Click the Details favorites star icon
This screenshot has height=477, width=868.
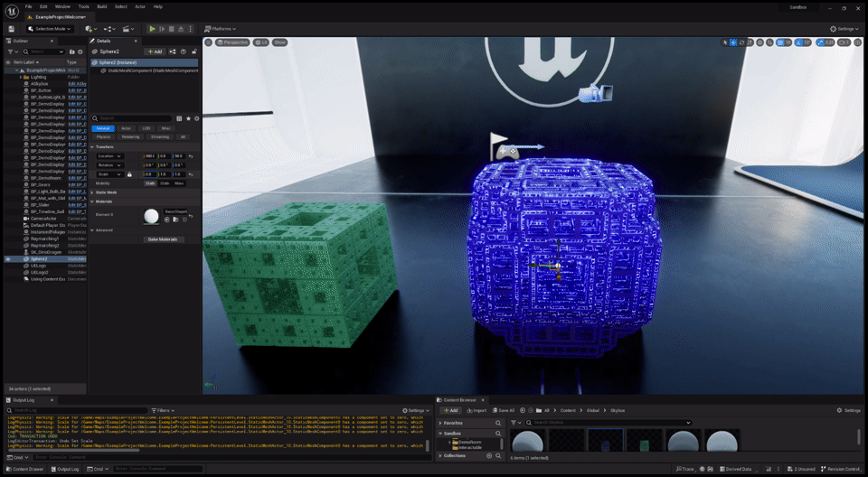pos(188,118)
